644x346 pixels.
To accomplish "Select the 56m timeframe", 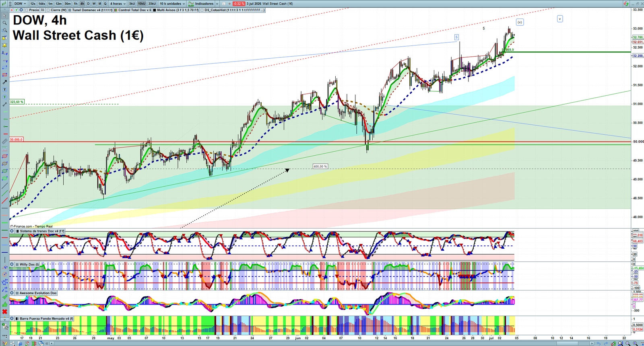I will [x=68, y=4].
